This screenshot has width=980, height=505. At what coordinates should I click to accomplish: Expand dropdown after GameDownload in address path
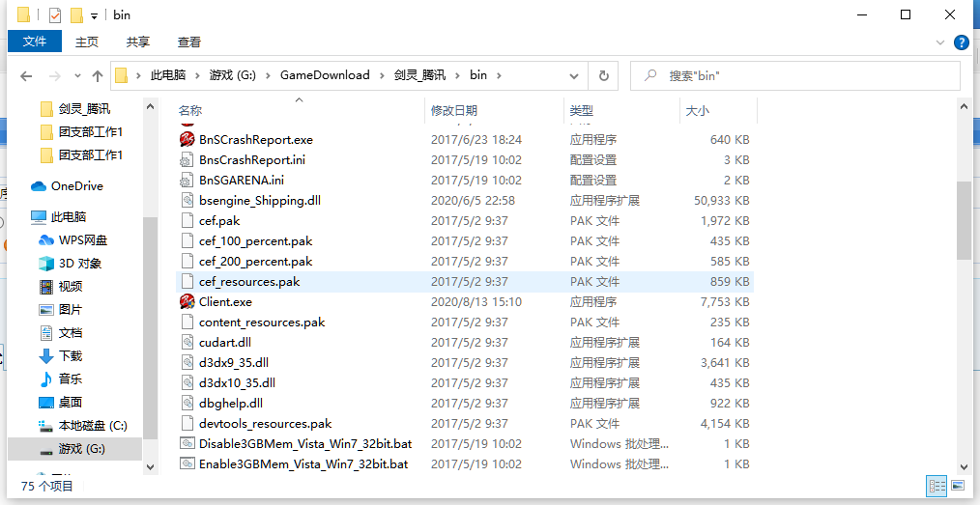pyautogui.click(x=382, y=75)
